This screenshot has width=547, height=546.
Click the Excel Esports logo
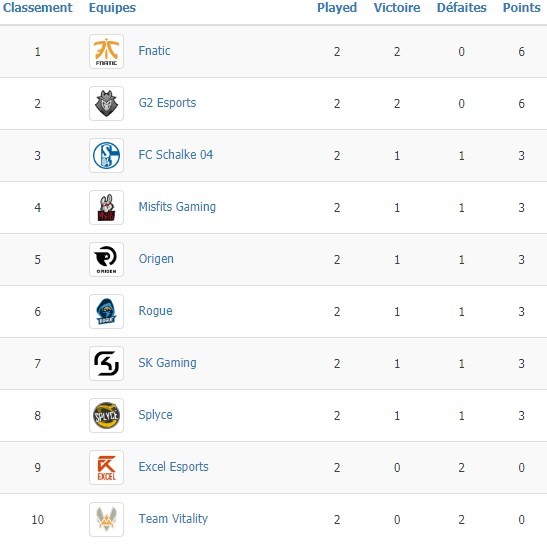tap(106, 468)
